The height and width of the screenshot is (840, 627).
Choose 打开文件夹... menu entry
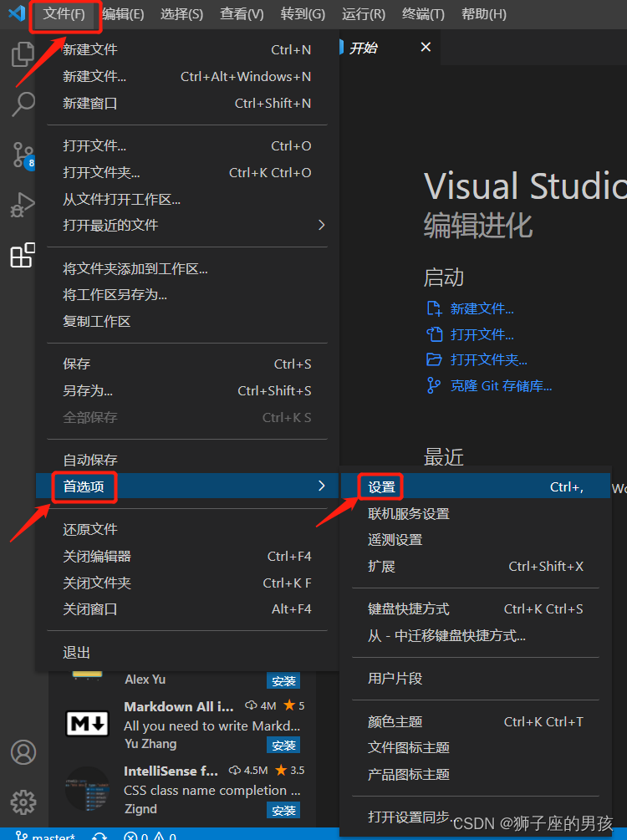pos(187,172)
